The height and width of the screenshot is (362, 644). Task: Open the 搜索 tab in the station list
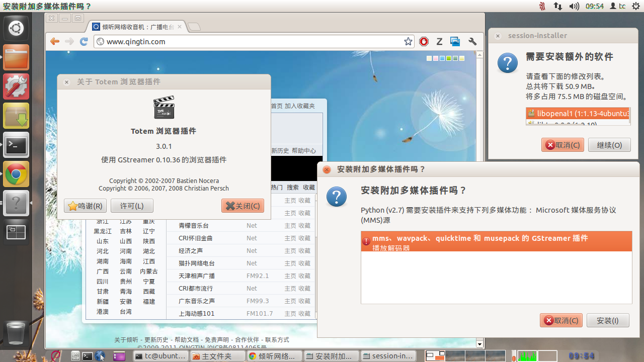coord(293,188)
